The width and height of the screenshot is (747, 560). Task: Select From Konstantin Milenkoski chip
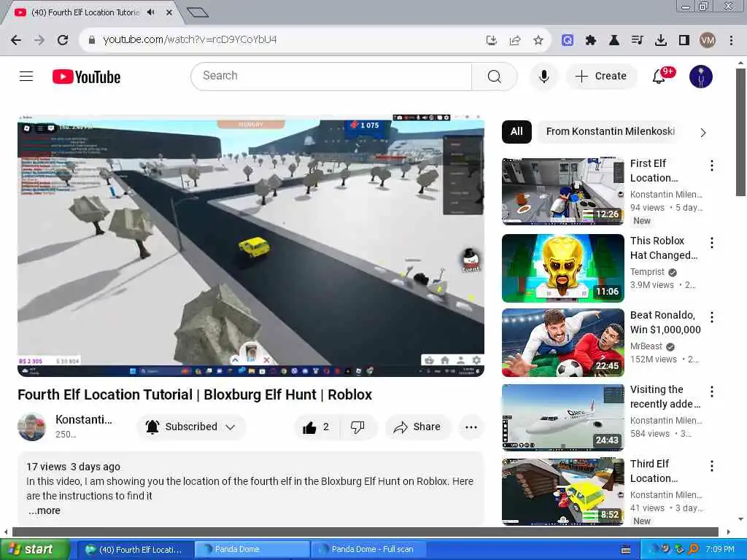tap(611, 132)
